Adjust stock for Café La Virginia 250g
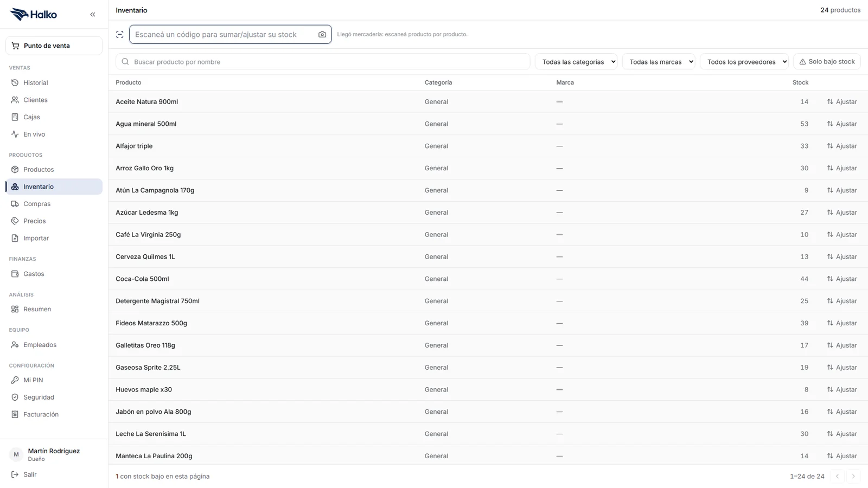The image size is (868, 488). (x=842, y=235)
